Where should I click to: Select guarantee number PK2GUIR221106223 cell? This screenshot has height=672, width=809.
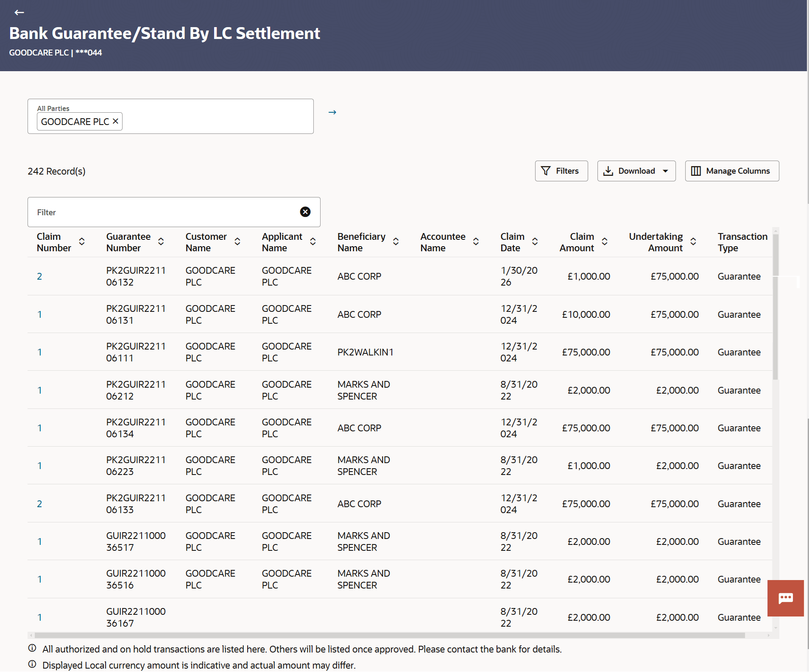coord(136,466)
